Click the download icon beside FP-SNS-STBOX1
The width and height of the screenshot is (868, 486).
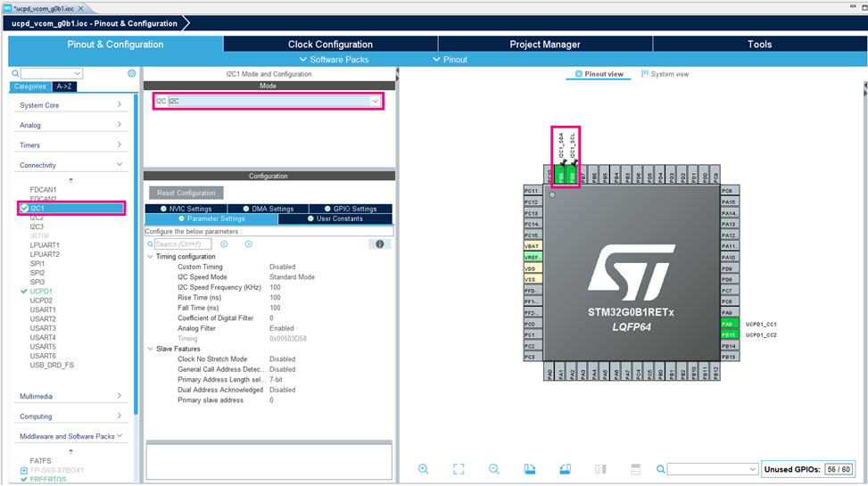(24, 471)
